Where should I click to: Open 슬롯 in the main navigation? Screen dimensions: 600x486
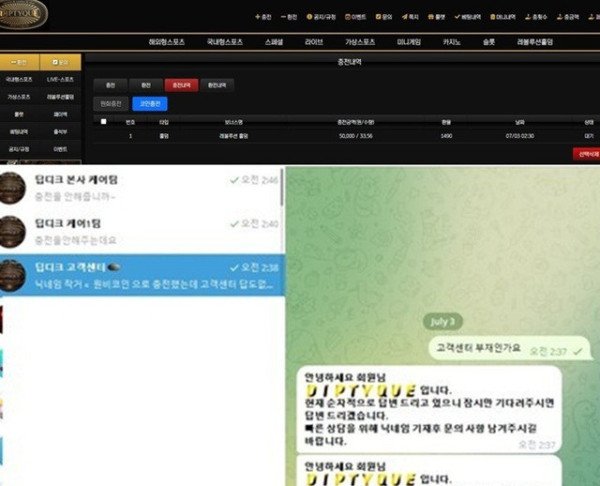(x=489, y=42)
